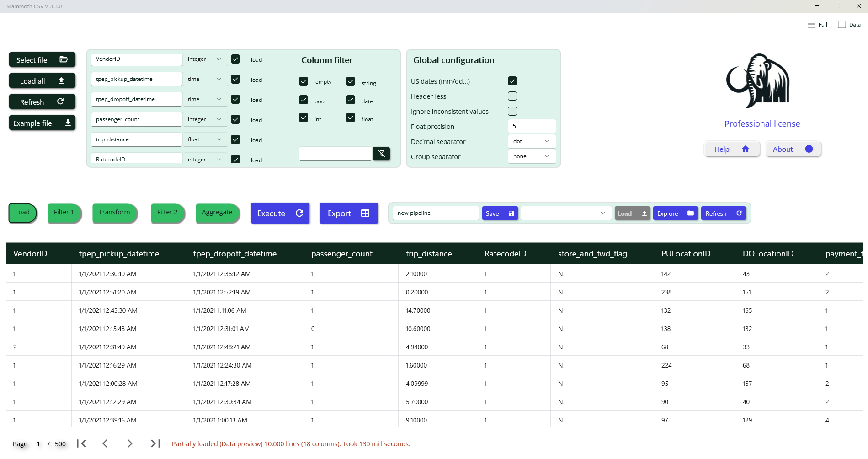Uncheck the empty column filter
Image resolution: width=868 pixels, height=459 pixels.
304,81
